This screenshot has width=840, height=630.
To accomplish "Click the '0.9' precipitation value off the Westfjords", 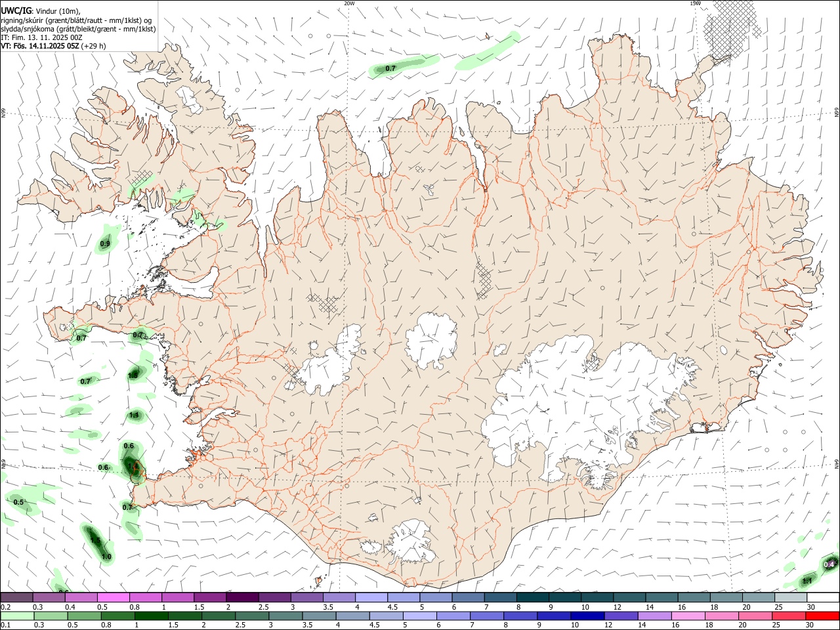I will pyautogui.click(x=105, y=244).
